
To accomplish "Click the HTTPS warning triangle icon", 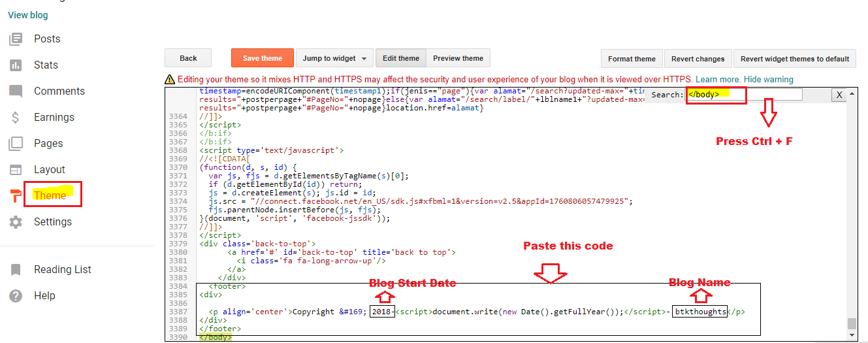I will coord(170,79).
